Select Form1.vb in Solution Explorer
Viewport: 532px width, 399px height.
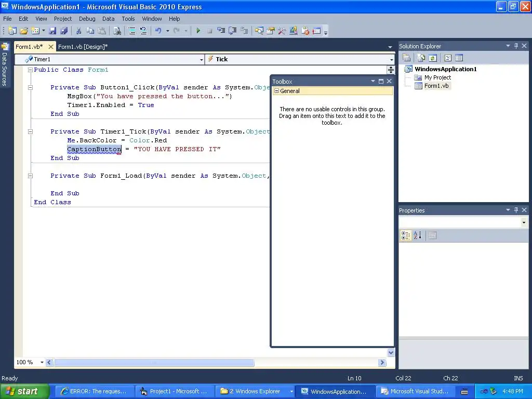point(436,86)
